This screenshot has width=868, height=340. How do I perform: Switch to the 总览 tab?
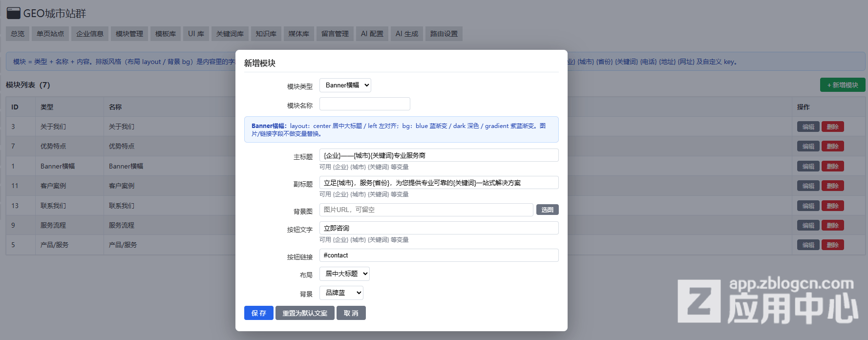[18, 34]
